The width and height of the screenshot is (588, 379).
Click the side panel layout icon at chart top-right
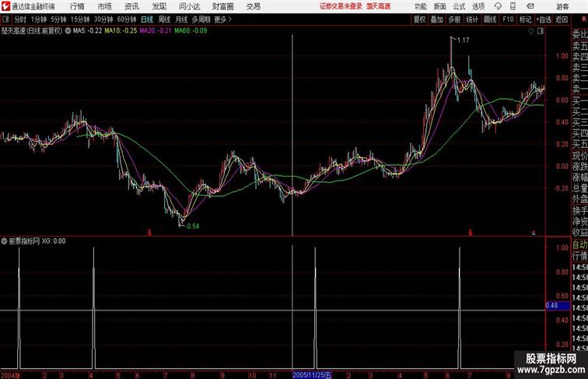[541, 31]
